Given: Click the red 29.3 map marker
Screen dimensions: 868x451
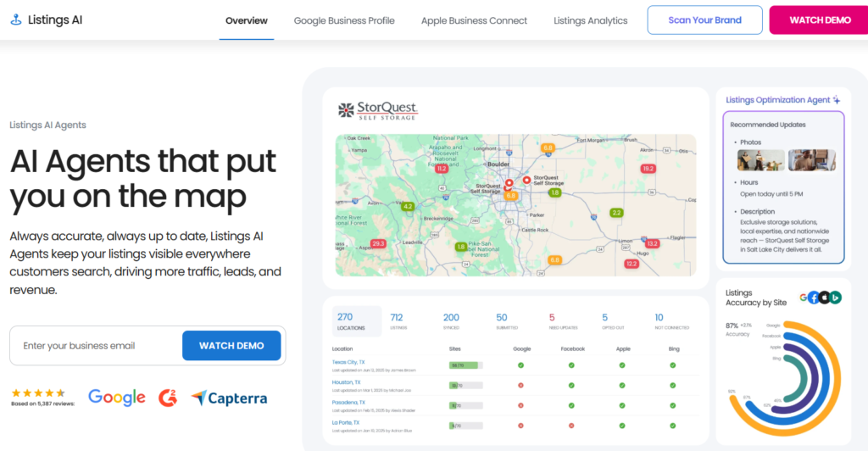Looking at the screenshot, I should [378, 243].
